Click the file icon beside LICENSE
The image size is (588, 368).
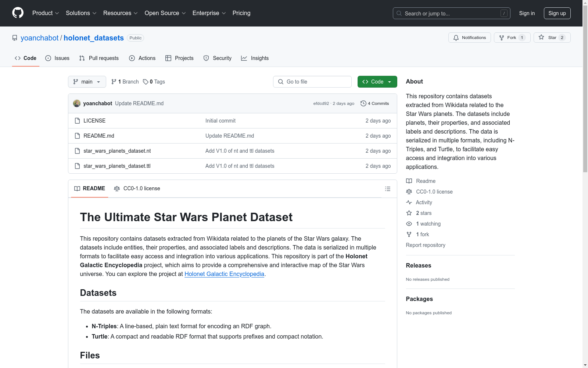pyautogui.click(x=77, y=121)
